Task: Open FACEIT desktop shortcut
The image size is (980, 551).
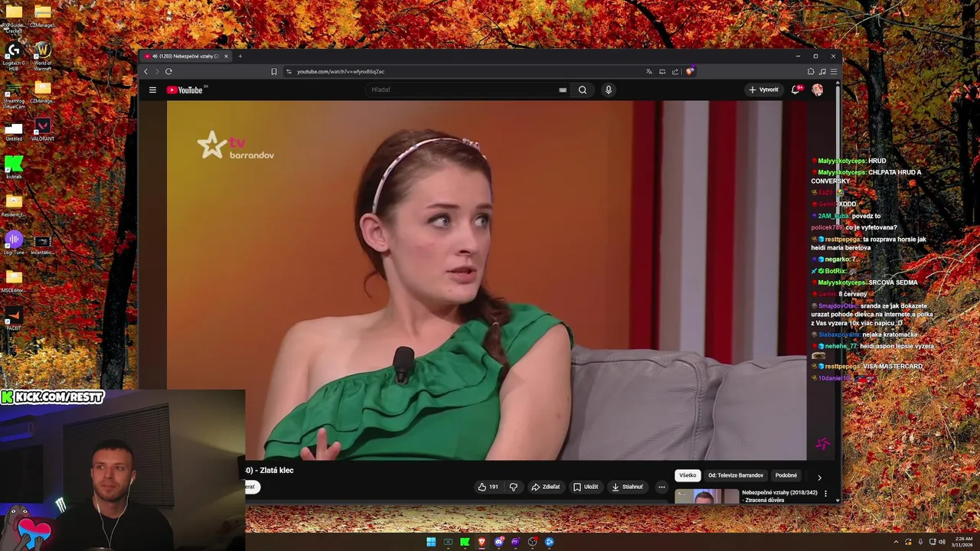Action: pos(14,318)
